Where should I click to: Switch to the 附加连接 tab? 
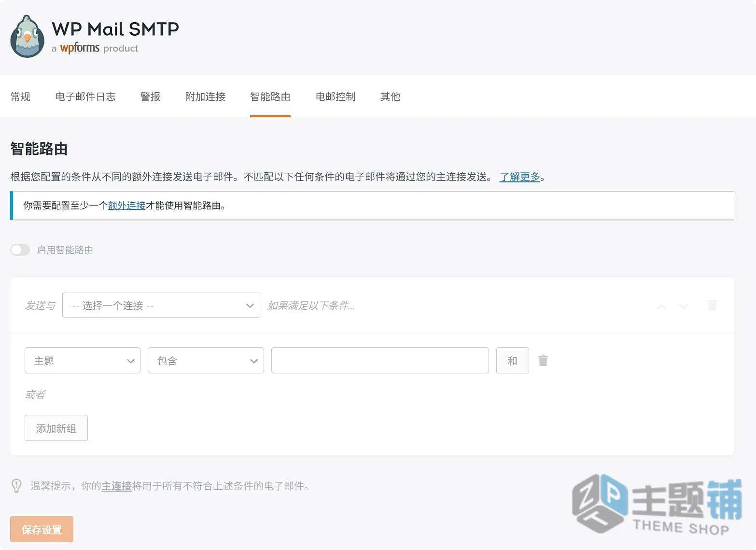[205, 96]
